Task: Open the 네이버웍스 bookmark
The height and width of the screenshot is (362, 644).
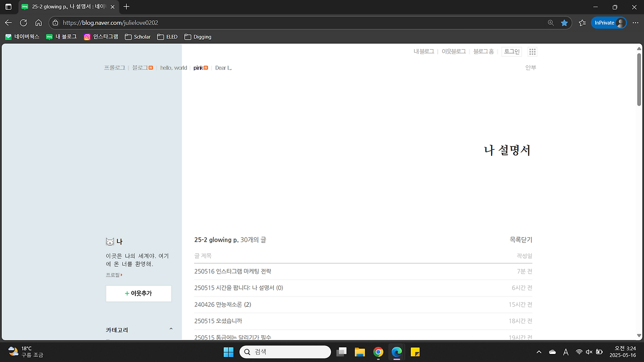Action: coord(23,36)
